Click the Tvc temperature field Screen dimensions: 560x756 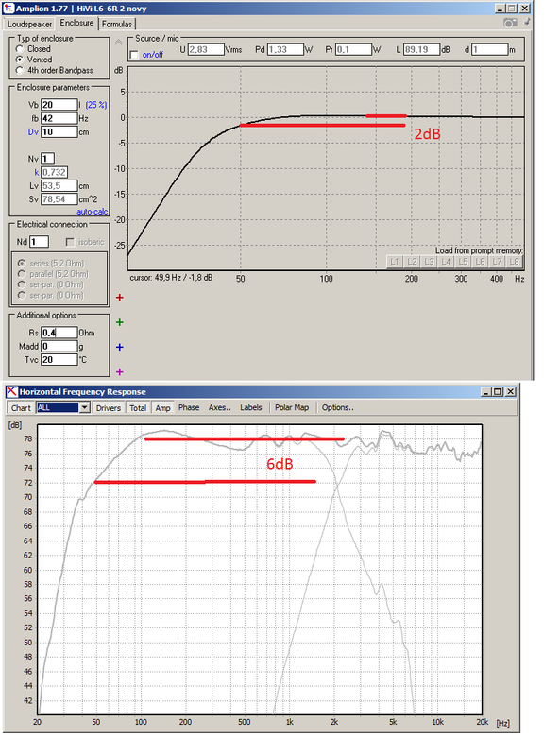(x=59, y=359)
